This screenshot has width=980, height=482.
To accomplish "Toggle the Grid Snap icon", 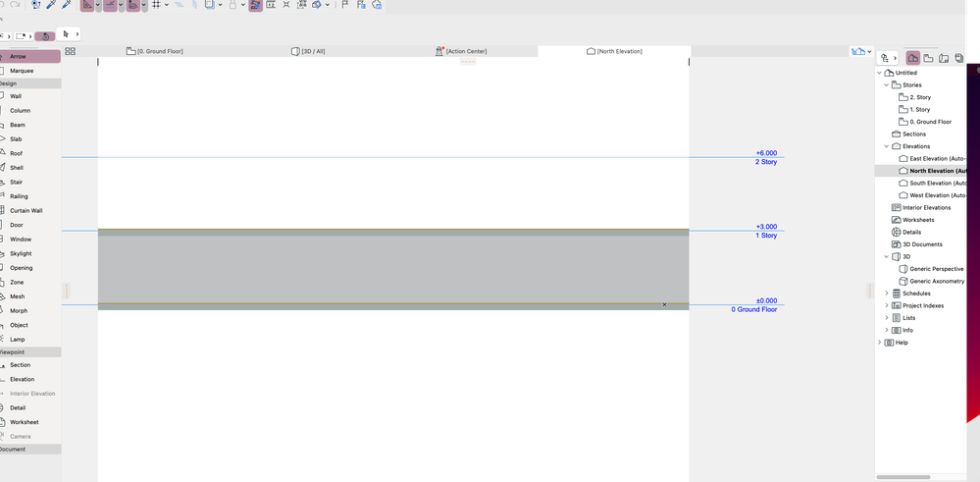I will (x=156, y=5).
